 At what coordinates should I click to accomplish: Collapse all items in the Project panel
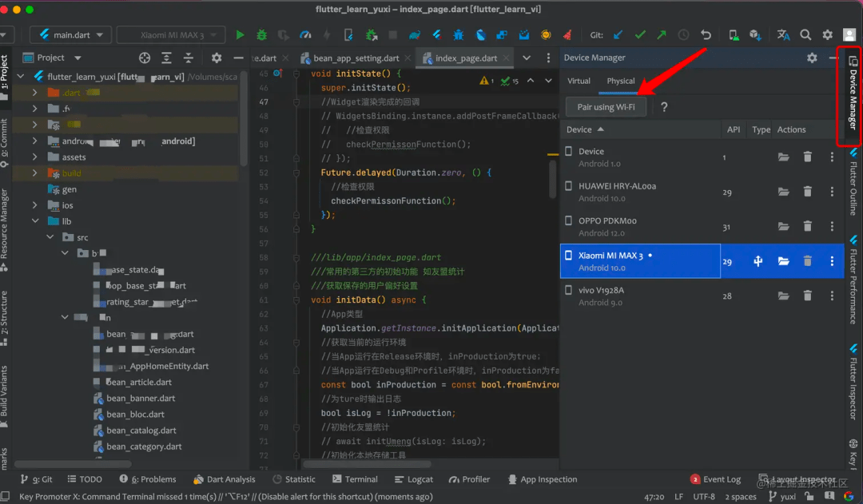(189, 58)
